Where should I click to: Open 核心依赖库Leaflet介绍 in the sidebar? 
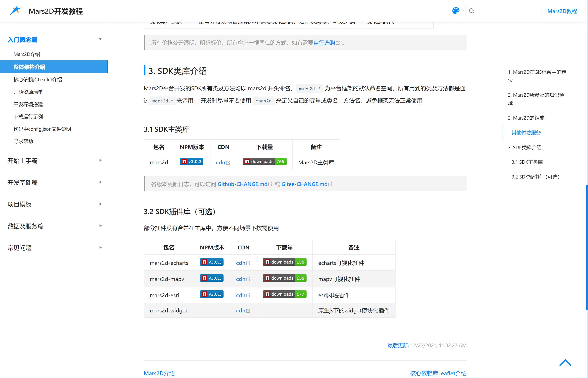click(x=38, y=79)
